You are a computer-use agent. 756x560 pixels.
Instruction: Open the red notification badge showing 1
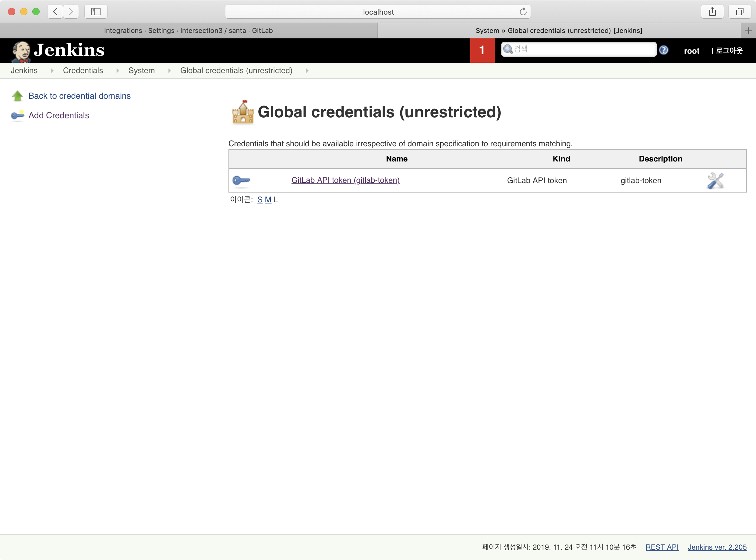click(482, 51)
